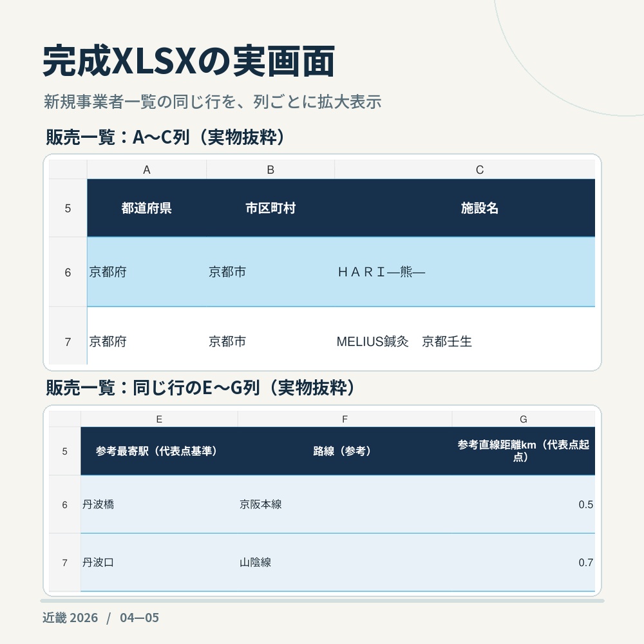Viewport: 644px width, 644px height.
Task: Select column A header in top table
Action: coord(147,169)
